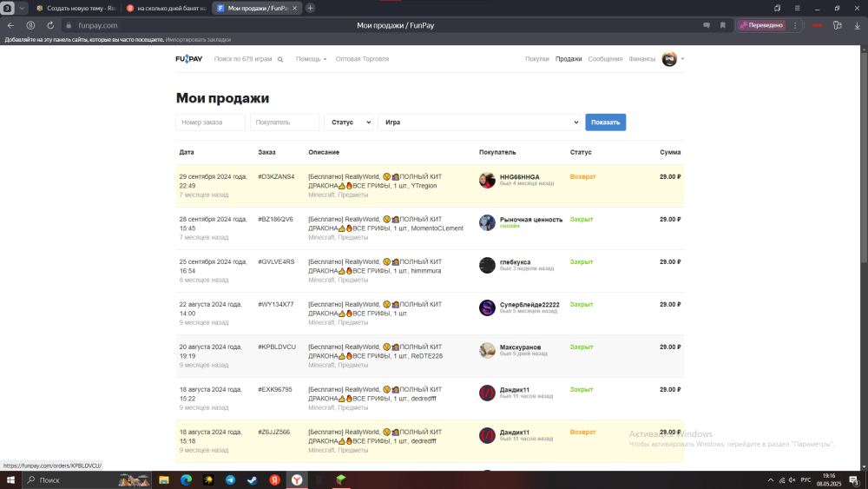Click the funpay.com address bar

(x=97, y=25)
